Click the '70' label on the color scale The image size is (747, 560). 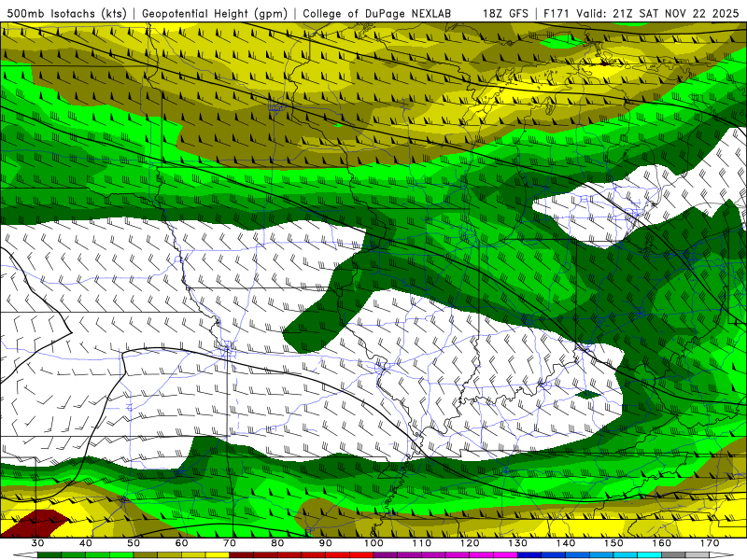(230, 543)
